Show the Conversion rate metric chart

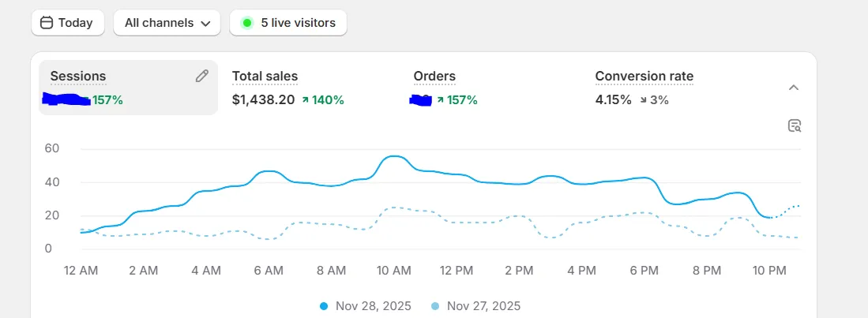644,77
